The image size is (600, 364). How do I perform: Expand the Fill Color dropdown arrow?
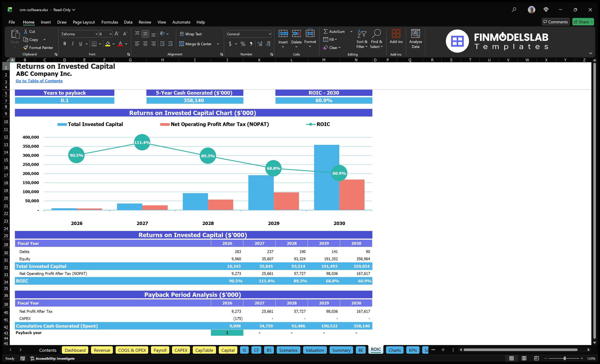coord(114,44)
